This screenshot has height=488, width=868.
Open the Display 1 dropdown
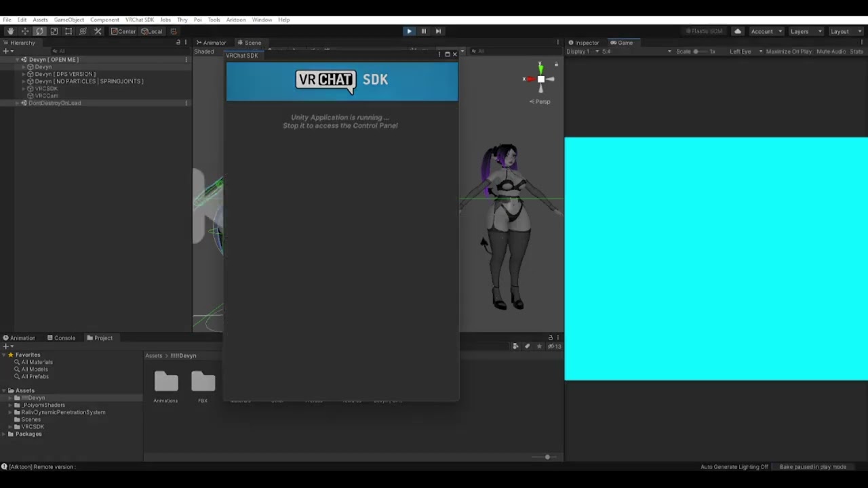click(x=582, y=52)
